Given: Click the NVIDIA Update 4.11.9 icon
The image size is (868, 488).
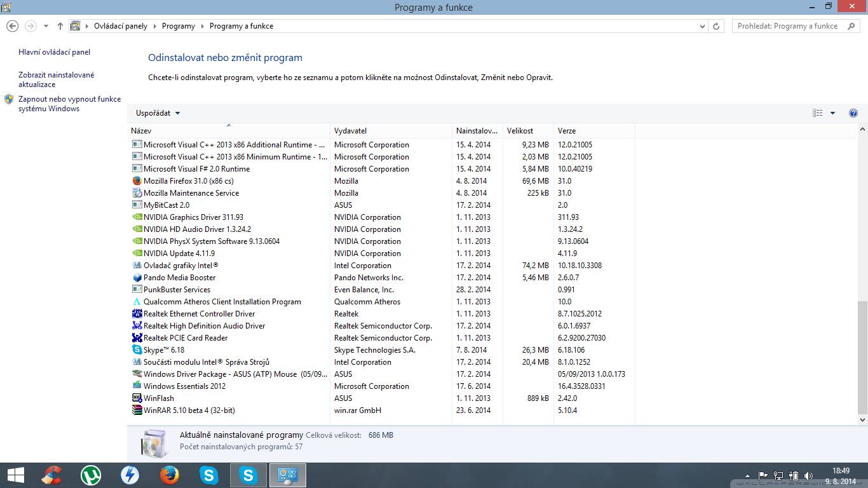Looking at the screenshot, I should [137, 254].
